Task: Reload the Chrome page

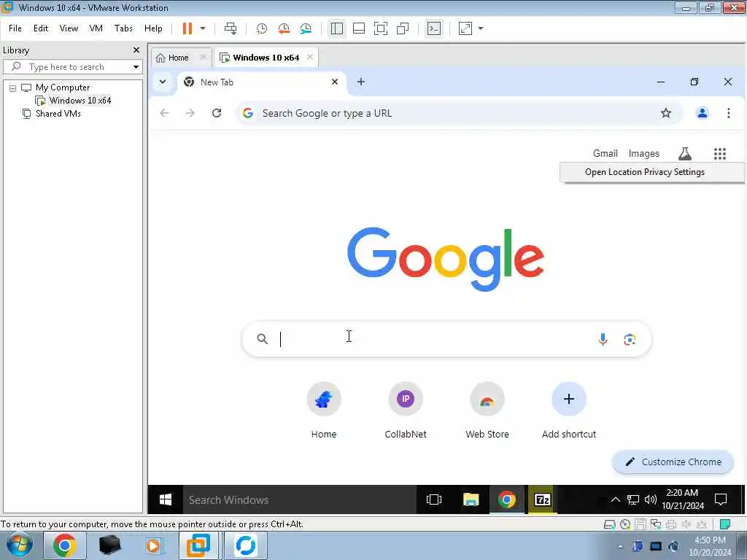Action: (217, 113)
